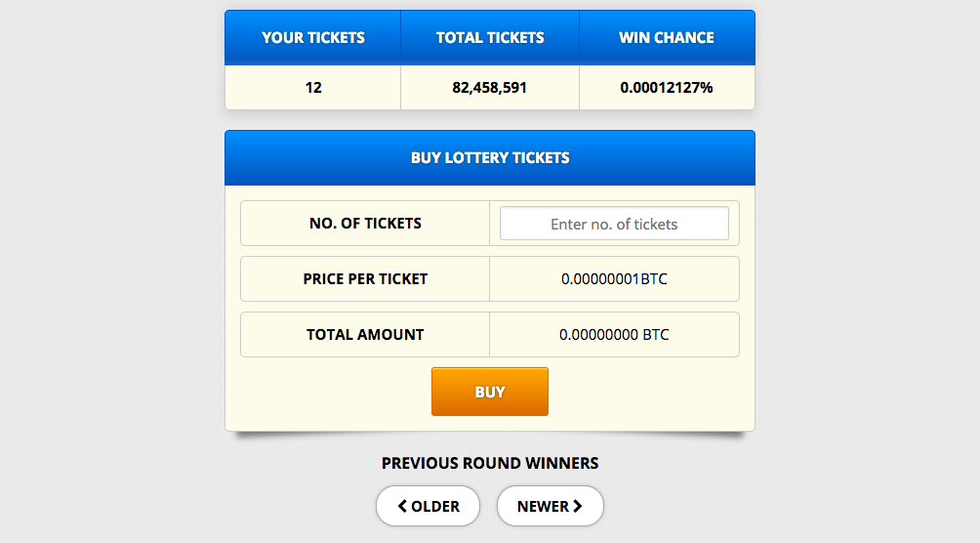Click the YOUR TICKETS column header

[313, 38]
